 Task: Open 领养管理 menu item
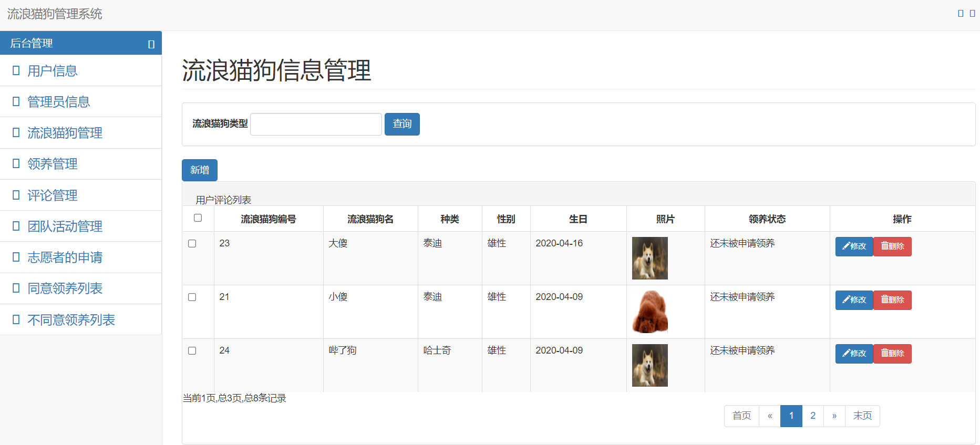pos(81,164)
